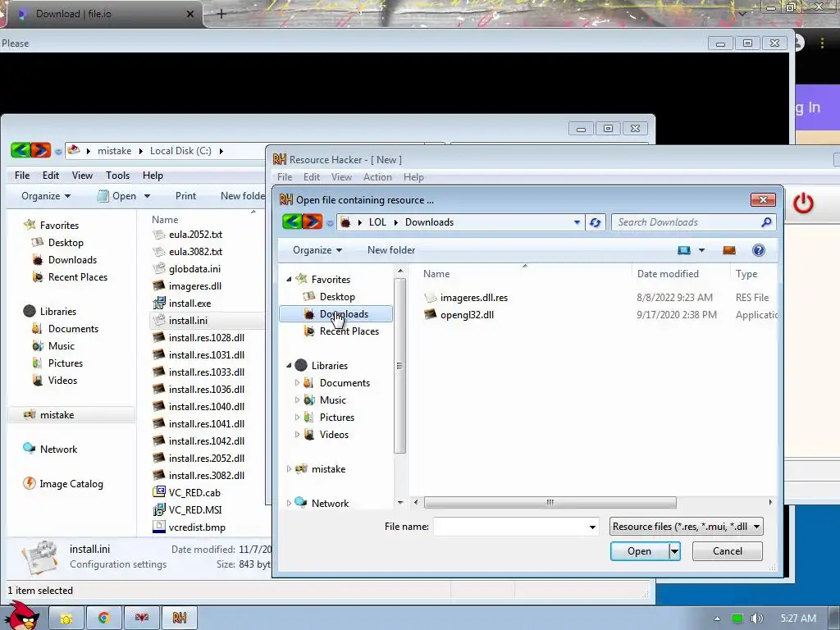The height and width of the screenshot is (630, 840).
Task: Sort by the Date modified column header
Action: click(668, 274)
